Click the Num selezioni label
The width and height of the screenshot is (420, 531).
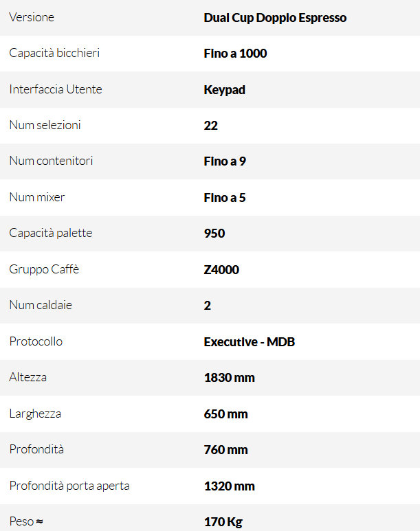(45, 125)
